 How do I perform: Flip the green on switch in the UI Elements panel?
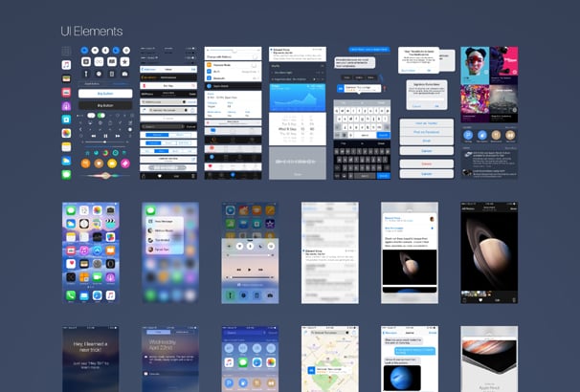point(101,116)
